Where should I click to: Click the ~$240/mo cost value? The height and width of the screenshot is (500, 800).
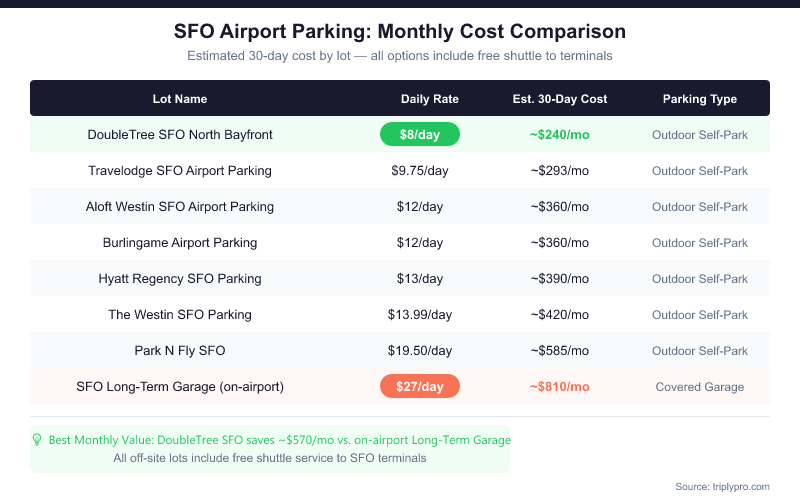(560, 134)
